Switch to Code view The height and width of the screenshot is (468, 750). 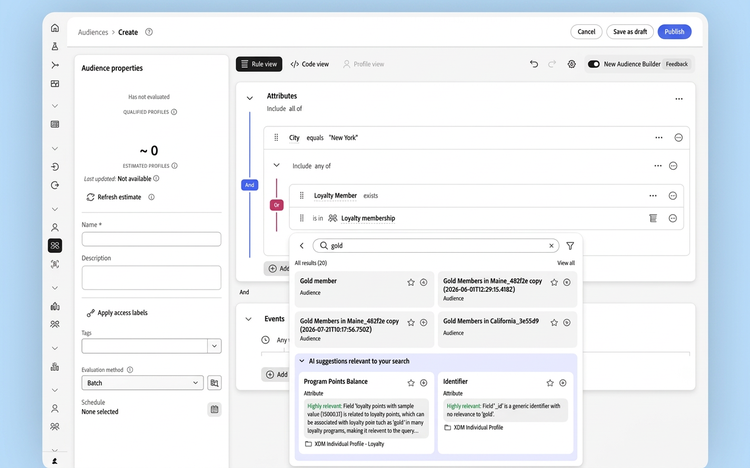click(x=309, y=64)
